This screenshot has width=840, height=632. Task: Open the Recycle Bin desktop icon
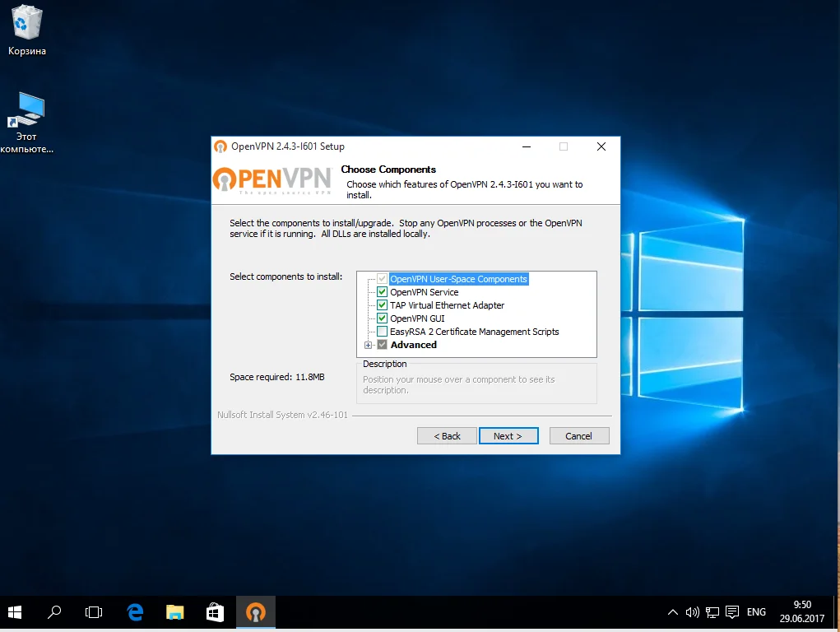coord(26,30)
